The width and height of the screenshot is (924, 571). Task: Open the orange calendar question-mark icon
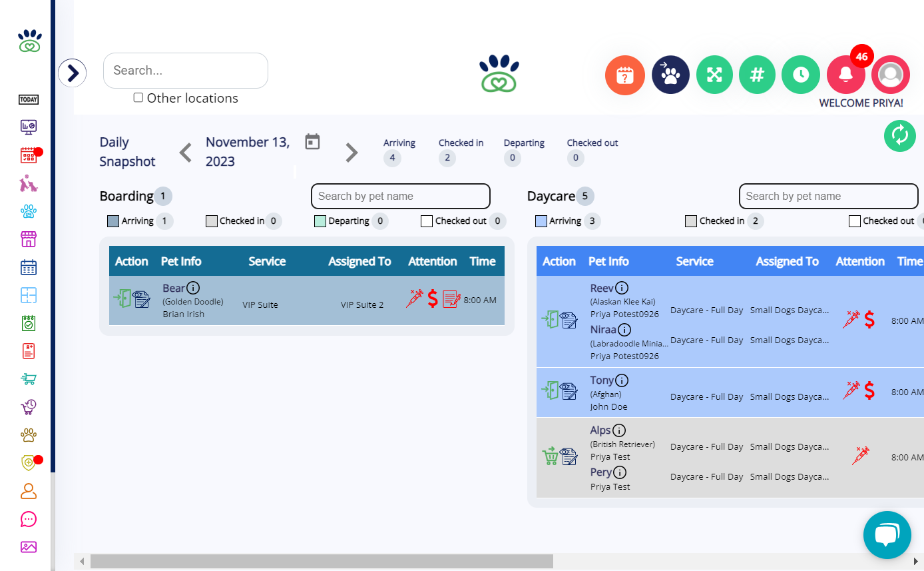(x=625, y=75)
